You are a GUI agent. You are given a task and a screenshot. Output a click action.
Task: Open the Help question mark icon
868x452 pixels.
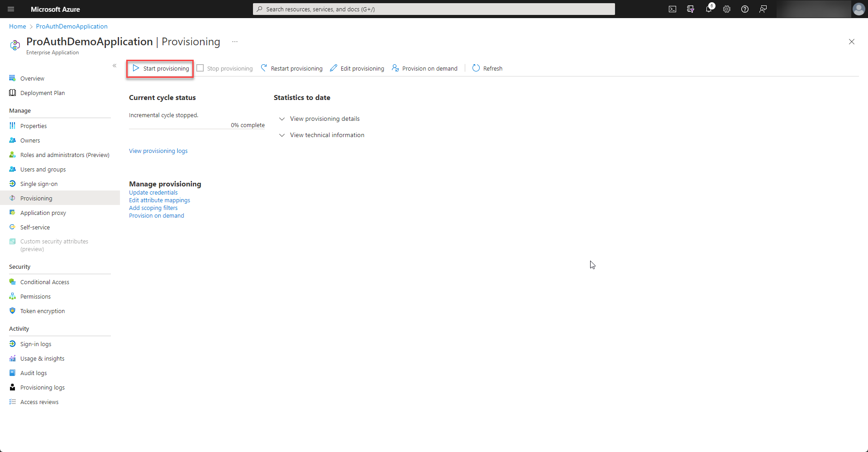pyautogui.click(x=745, y=9)
